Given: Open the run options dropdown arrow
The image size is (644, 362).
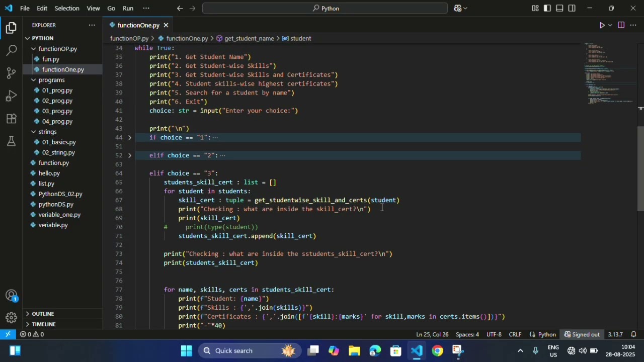Looking at the screenshot, I should pyautogui.click(x=610, y=25).
